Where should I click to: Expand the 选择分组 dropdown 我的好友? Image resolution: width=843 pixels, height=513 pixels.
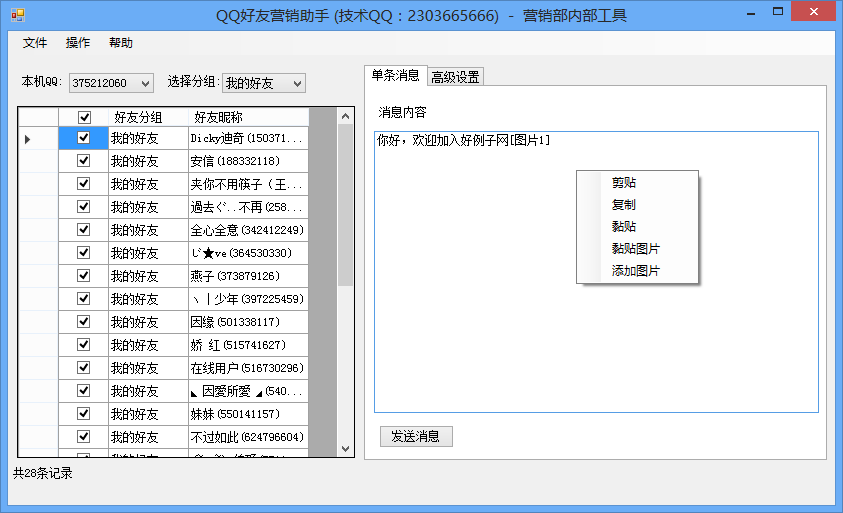[x=264, y=83]
